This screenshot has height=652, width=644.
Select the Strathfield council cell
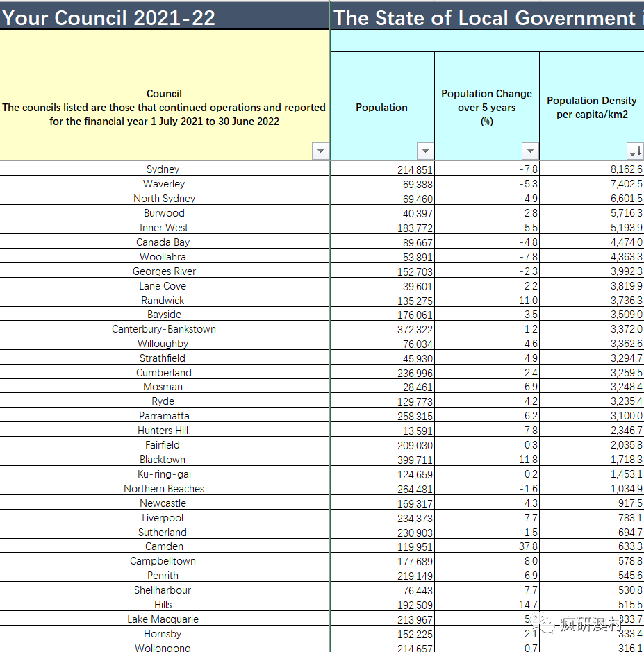(164, 358)
